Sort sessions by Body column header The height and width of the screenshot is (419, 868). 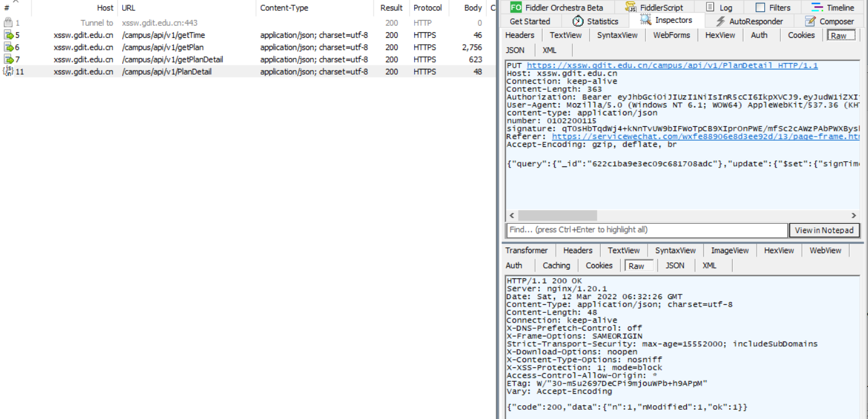click(x=473, y=8)
